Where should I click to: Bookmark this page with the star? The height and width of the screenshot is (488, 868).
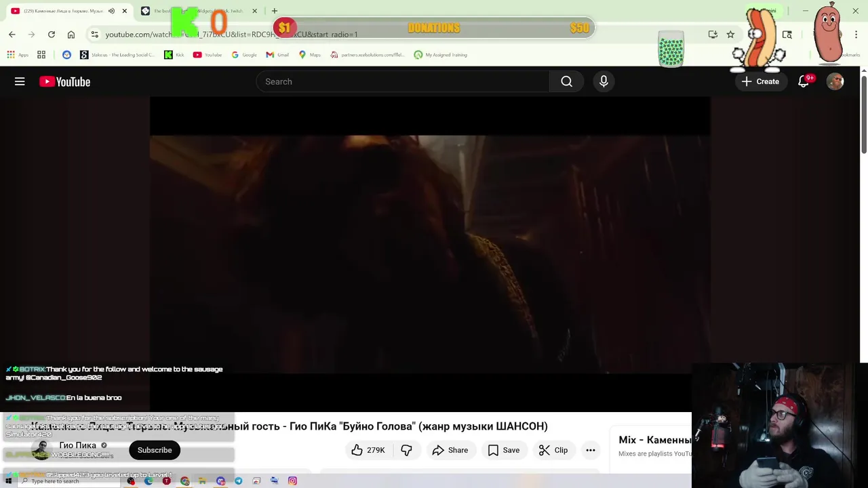pyautogui.click(x=730, y=34)
